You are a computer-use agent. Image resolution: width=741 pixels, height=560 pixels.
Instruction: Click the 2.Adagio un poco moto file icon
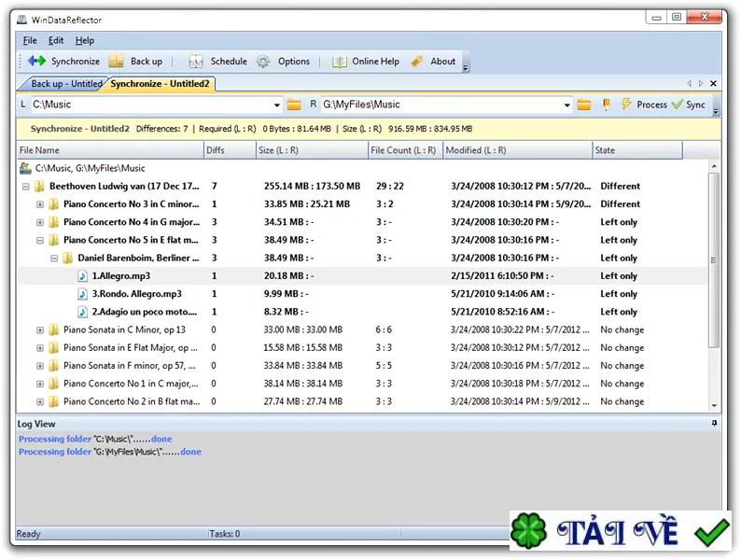tap(83, 312)
